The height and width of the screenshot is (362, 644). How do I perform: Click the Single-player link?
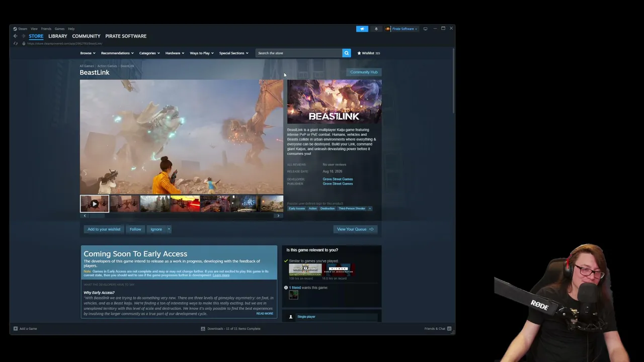pos(306,317)
